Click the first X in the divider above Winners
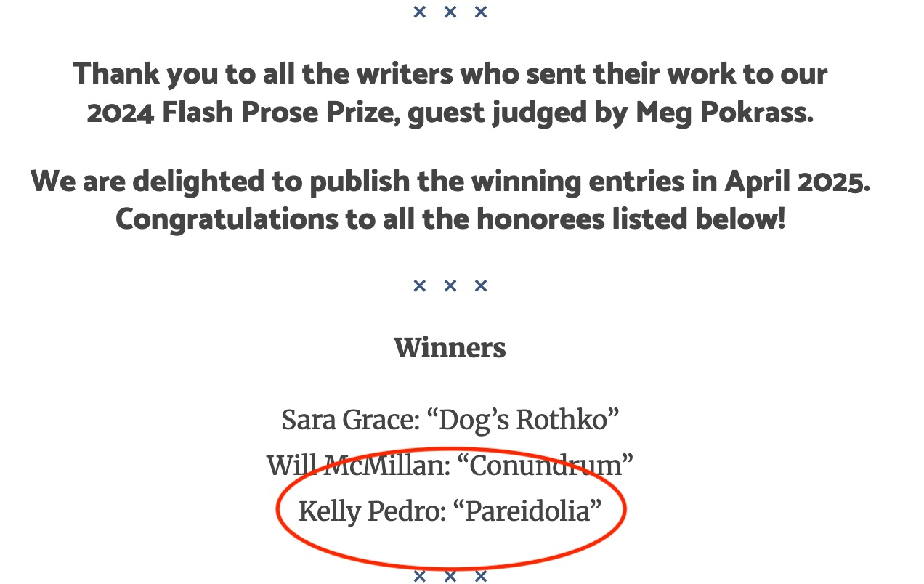The height and width of the screenshot is (584, 924). click(x=419, y=285)
